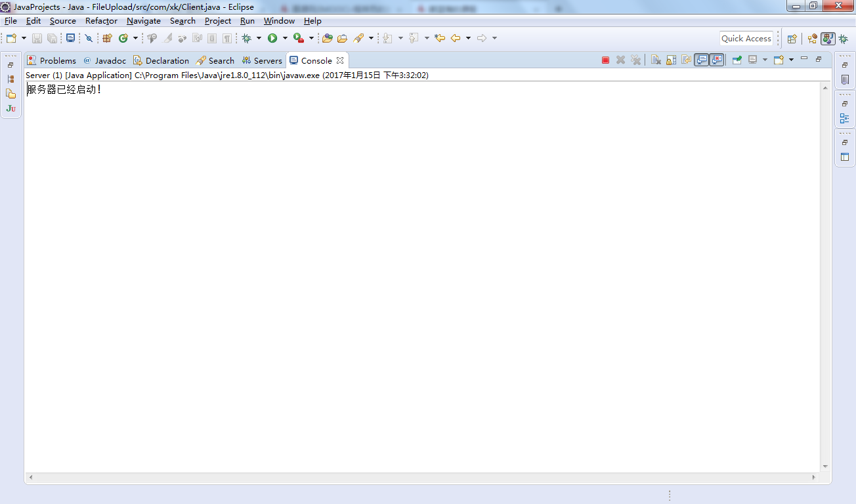Screen dimensions: 856x504
Task: Open the File menu
Action: point(11,21)
